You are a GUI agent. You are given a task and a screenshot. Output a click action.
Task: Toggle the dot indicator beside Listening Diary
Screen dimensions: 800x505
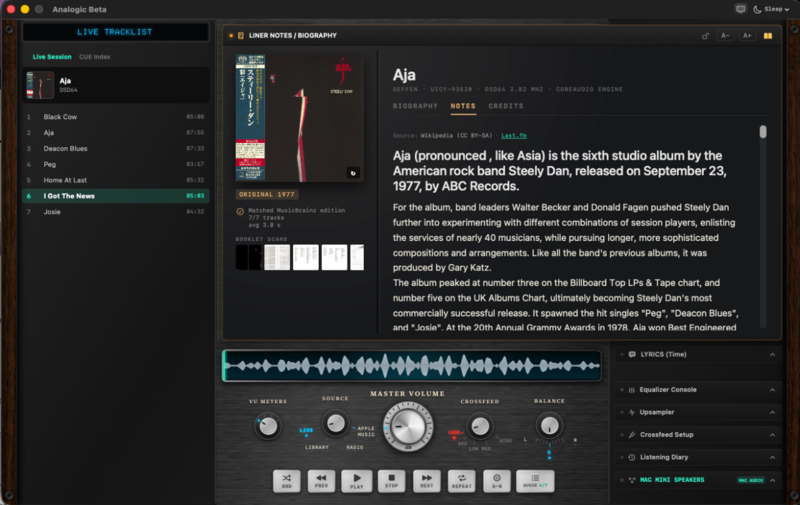[622, 458]
